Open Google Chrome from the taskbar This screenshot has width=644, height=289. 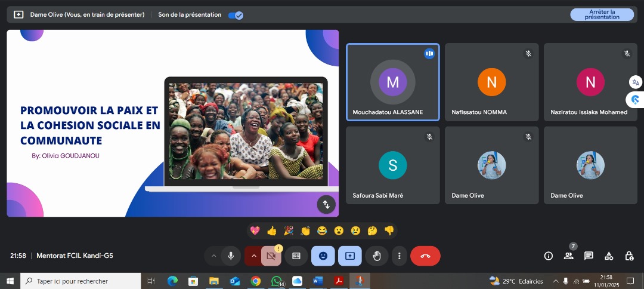click(x=255, y=281)
